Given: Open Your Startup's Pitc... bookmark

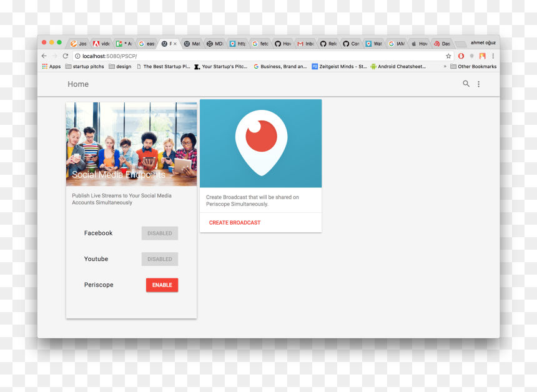Looking at the screenshot, I should point(221,66).
